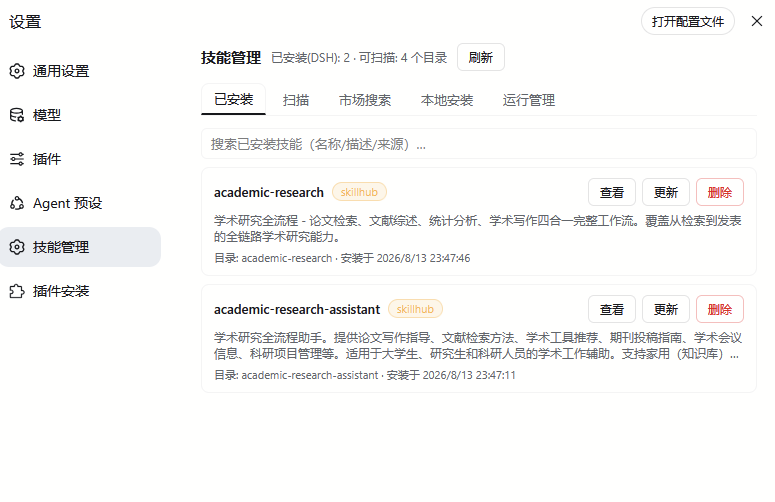Viewport: 775px width, 502px height.
Task: Delete academic-research-assistant with 删除
Action: pyautogui.click(x=720, y=309)
